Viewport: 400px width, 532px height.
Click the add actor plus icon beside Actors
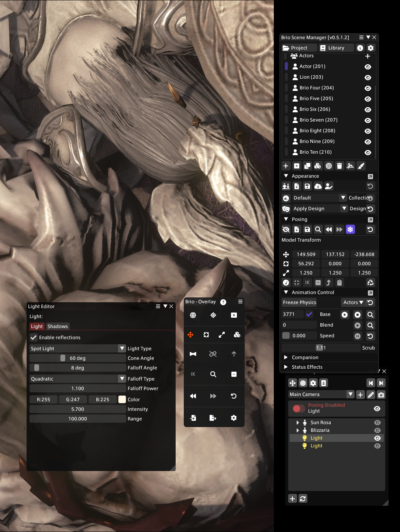[368, 56]
